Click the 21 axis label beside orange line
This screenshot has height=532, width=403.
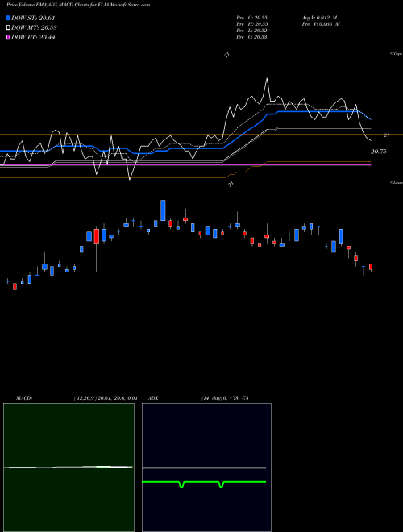(x=386, y=135)
